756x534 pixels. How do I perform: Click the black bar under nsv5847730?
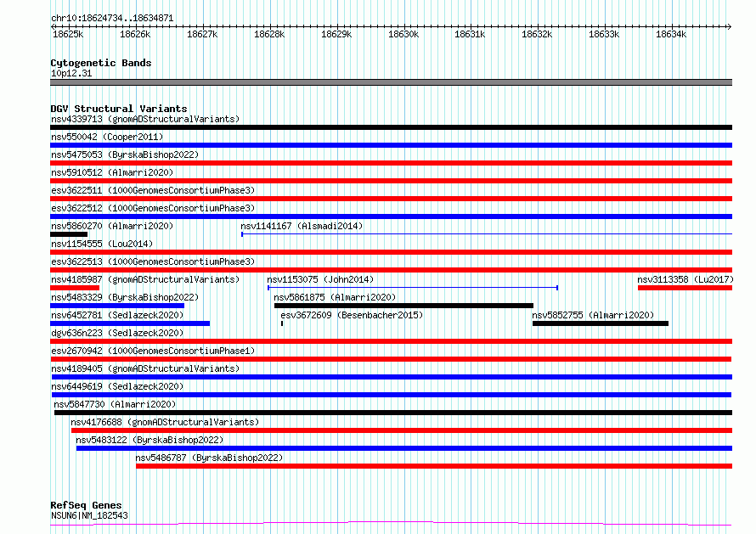(x=393, y=413)
